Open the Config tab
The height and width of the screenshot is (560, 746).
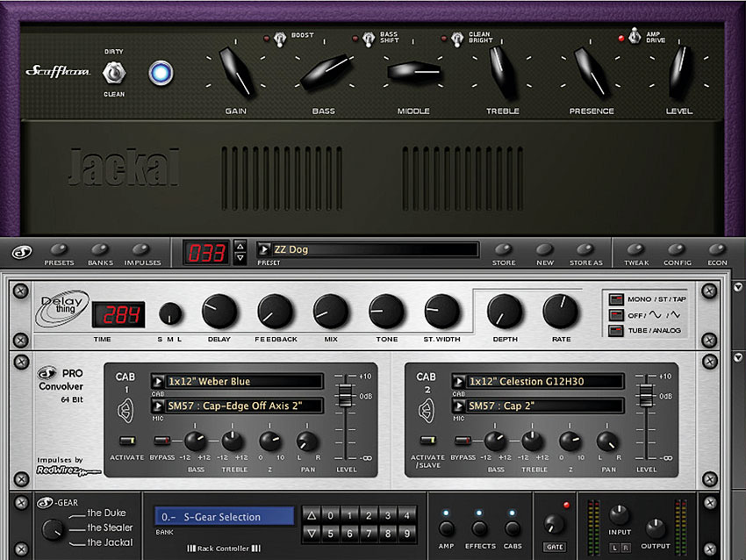[677, 250]
